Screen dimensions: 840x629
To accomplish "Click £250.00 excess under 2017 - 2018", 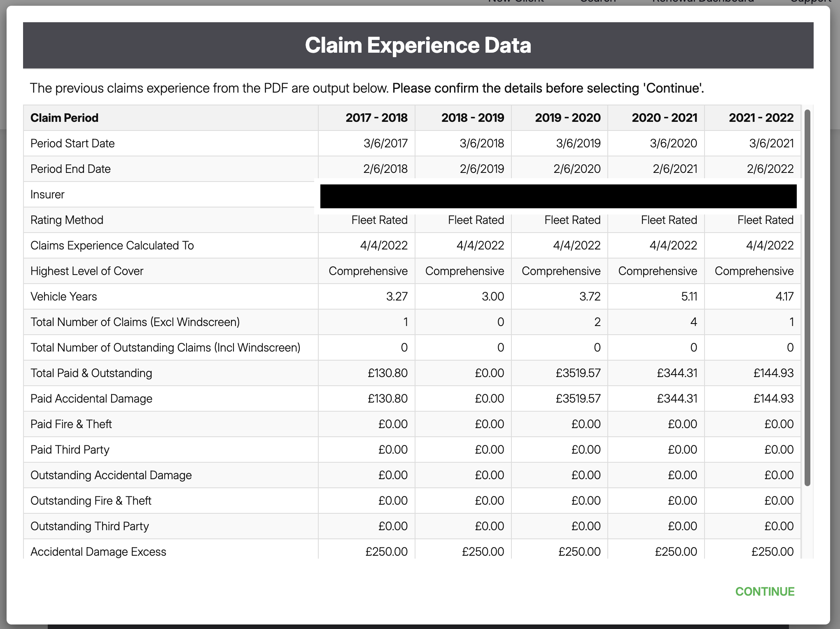I will 387,552.
